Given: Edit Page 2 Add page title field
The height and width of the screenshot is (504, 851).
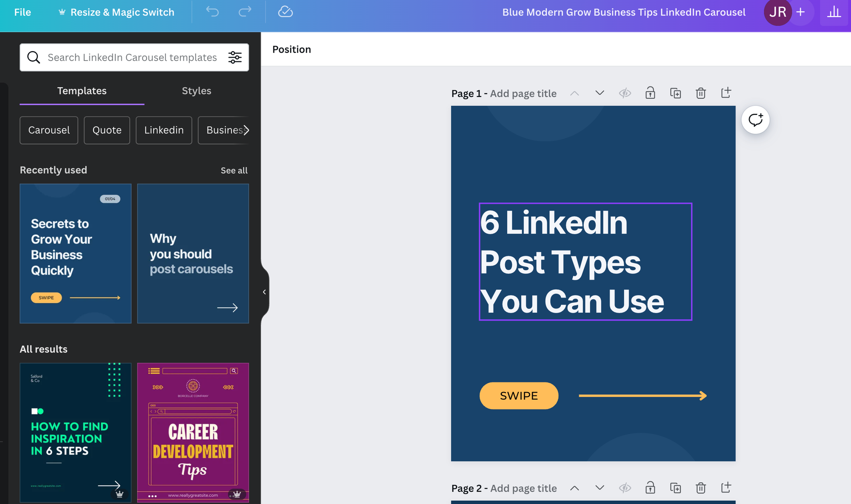Looking at the screenshot, I should [x=523, y=488].
